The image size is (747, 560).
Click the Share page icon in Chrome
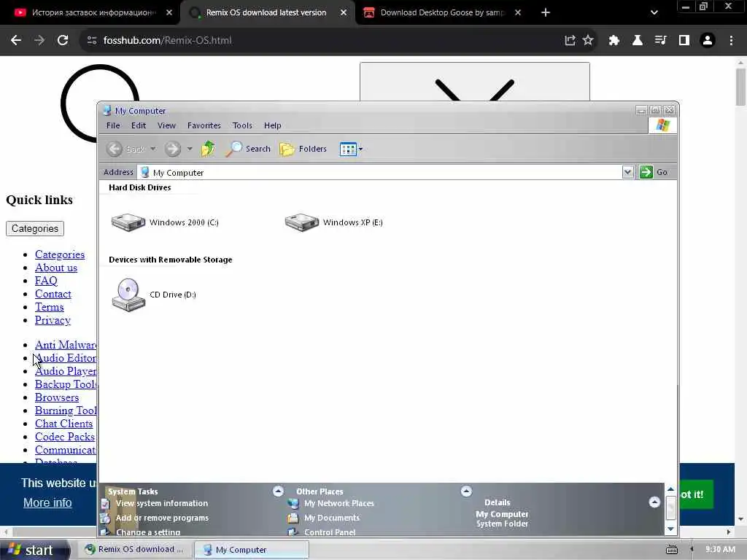coord(570,41)
